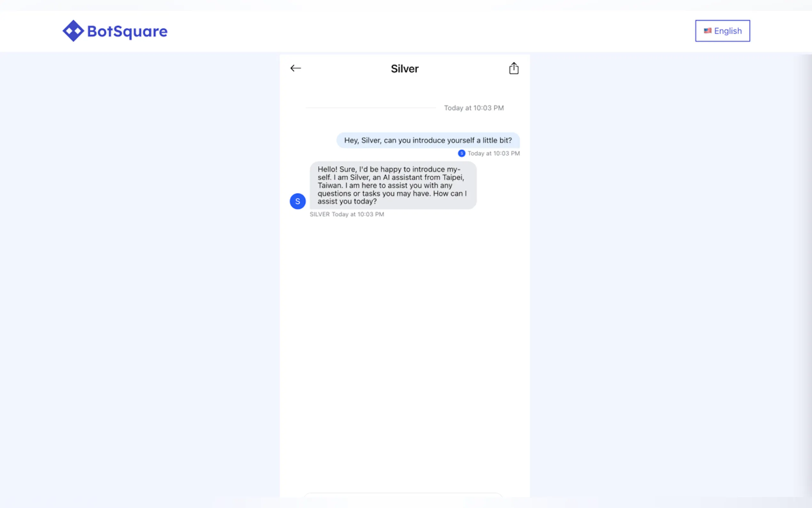The image size is (812, 508).
Task: Click the Silver chat title
Action: click(x=404, y=69)
